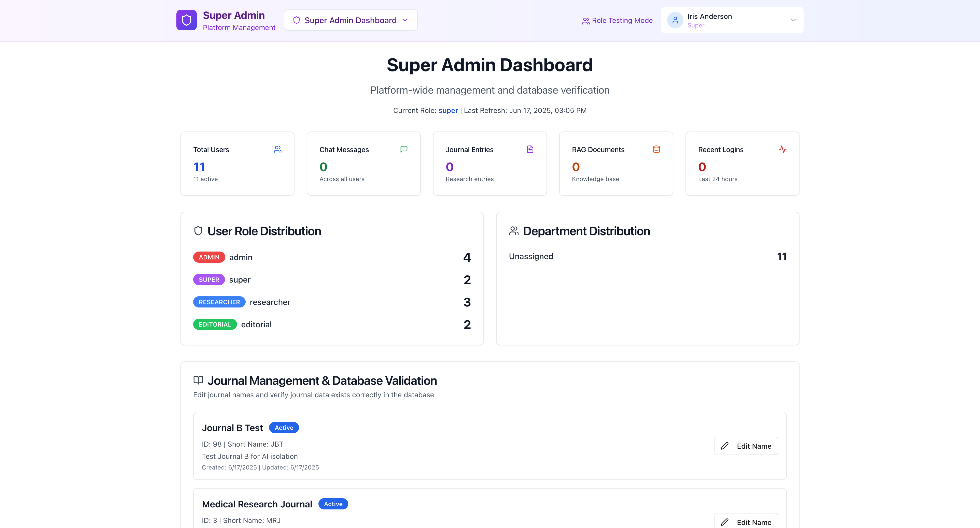Viewport: 980px width, 528px height.
Task: Click the User Role Distribution shield icon
Action: pos(198,231)
